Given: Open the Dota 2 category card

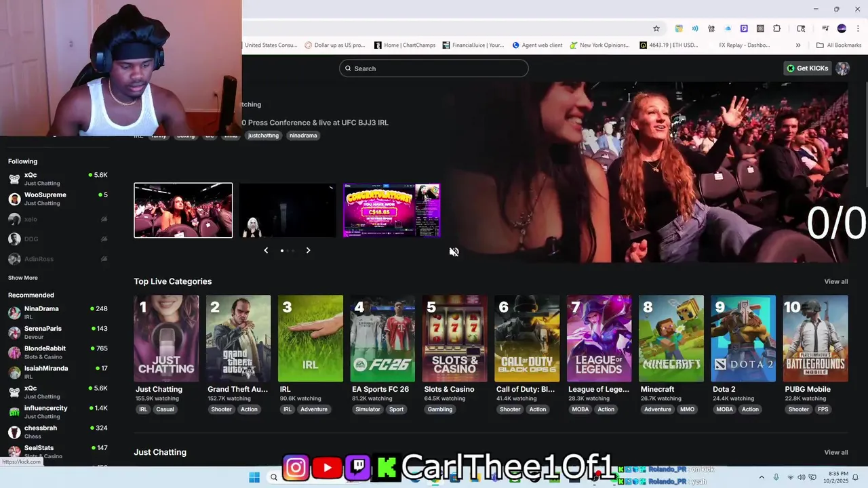Looking at the screenshot, I should [x=743, y=338].
